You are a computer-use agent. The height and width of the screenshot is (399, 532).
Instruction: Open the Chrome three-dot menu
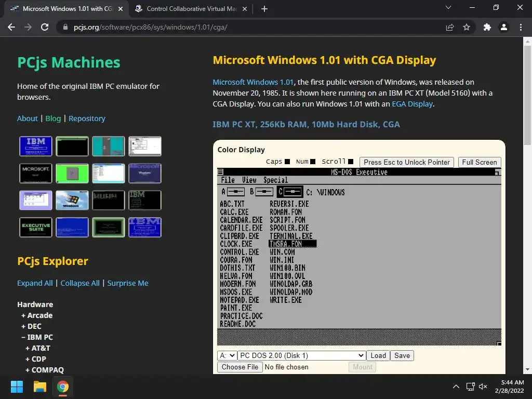[521, 27]
